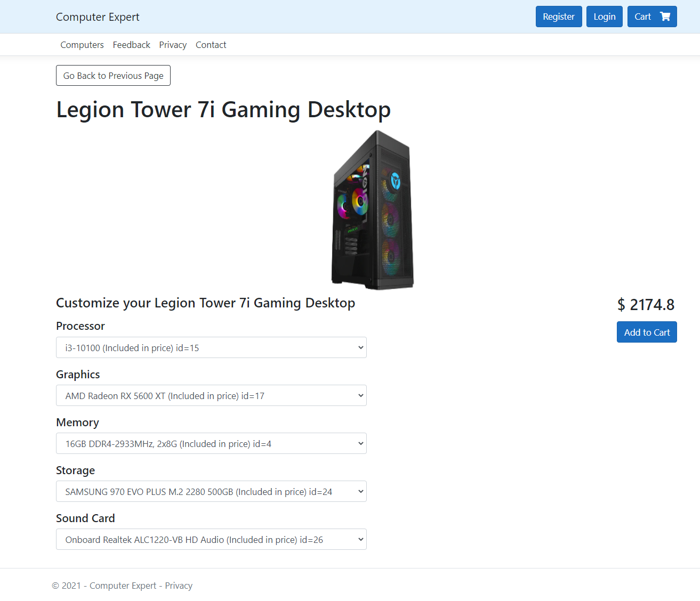Add the desktop to cart
Screen dimensions: 700x601
[x=647, y=332]
